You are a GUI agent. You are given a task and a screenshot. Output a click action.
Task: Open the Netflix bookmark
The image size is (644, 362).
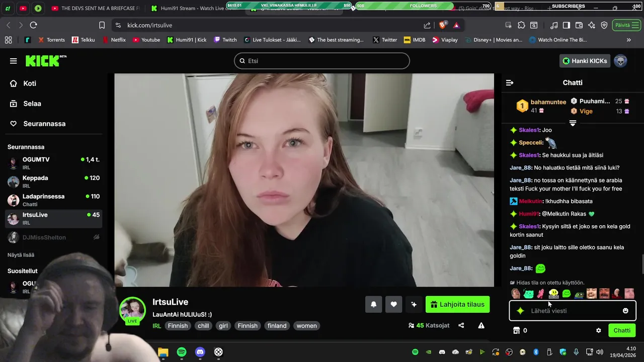coord(114,40)
